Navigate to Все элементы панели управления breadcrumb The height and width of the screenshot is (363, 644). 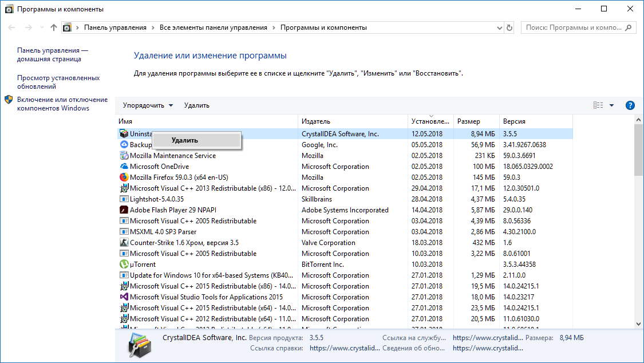pos(214,27)
